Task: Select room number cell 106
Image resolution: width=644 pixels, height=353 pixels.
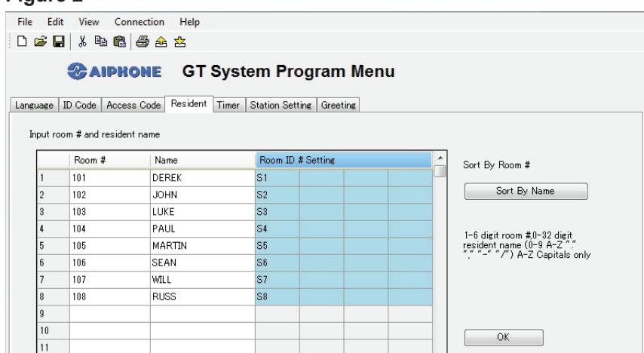Action: tap(110, 262)
